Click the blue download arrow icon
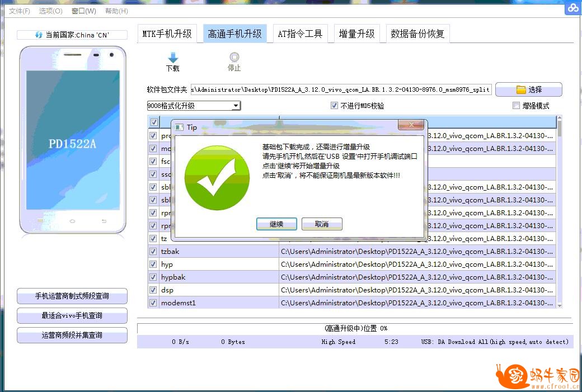 pyautogui.click(x=173, y=58)
